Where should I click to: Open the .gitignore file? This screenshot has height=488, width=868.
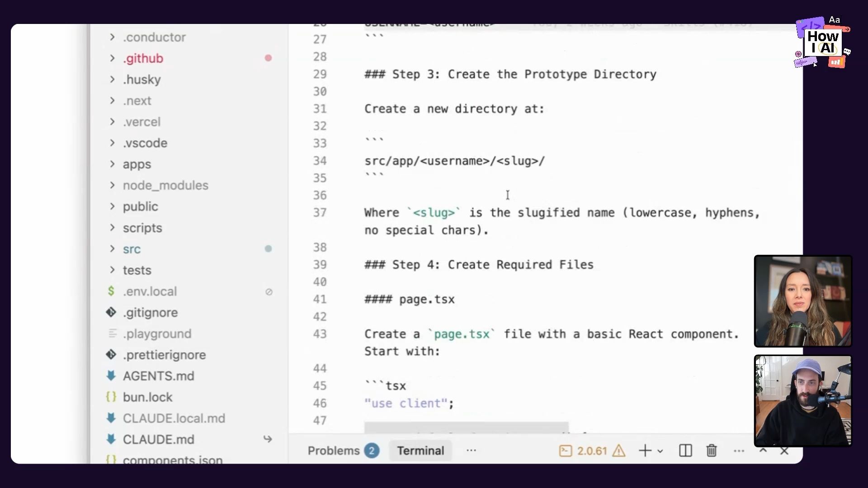150,313
